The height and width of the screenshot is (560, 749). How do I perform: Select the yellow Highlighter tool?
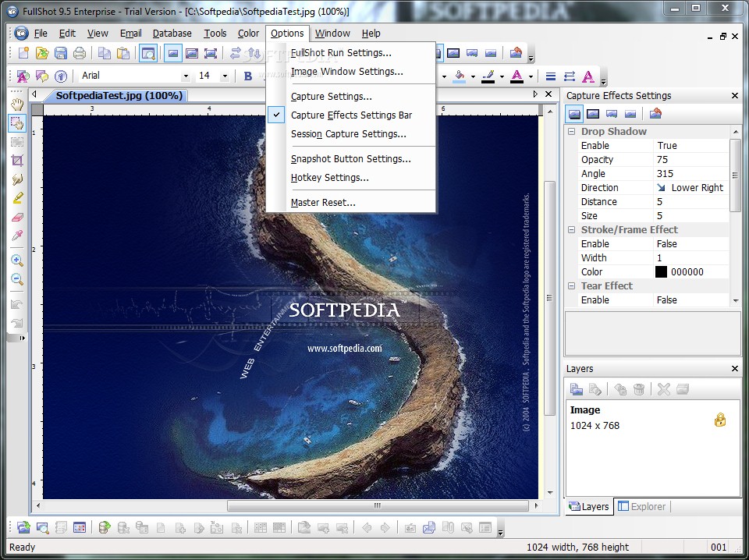pos(17,198)
